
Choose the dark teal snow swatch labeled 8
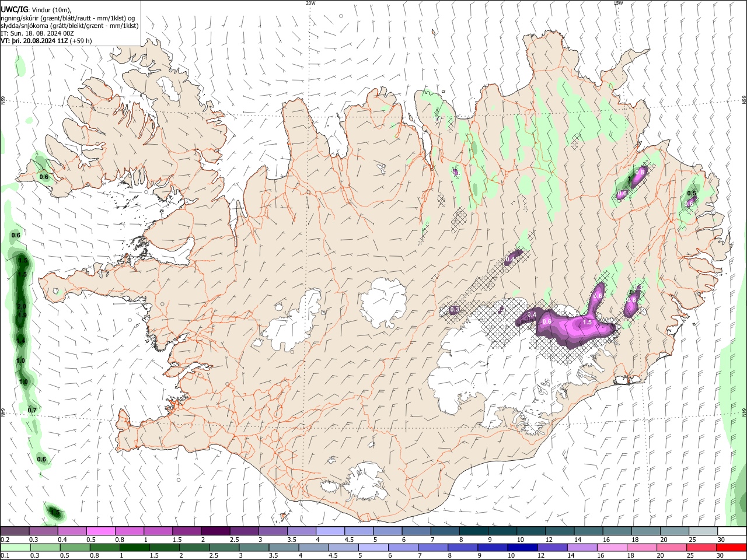473,531
